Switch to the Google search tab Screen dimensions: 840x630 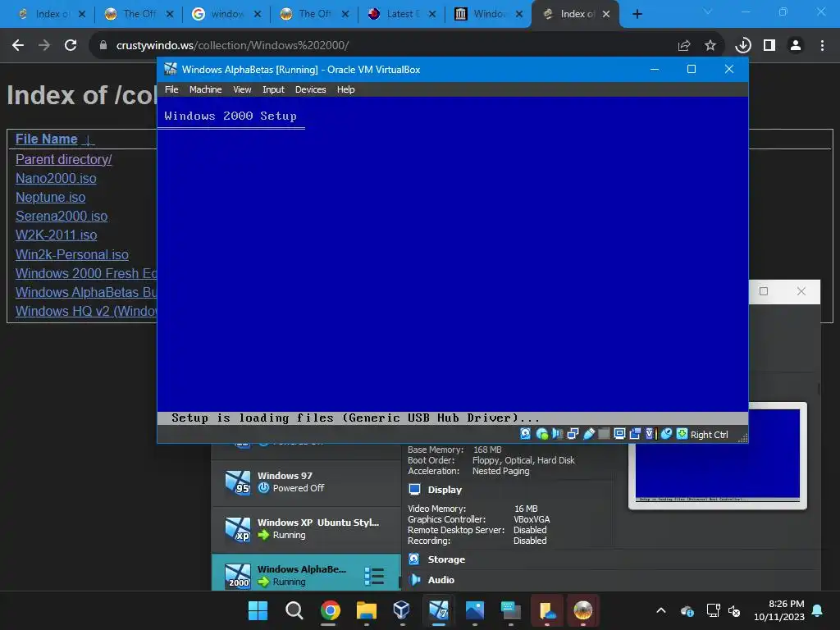click(225, 14)
